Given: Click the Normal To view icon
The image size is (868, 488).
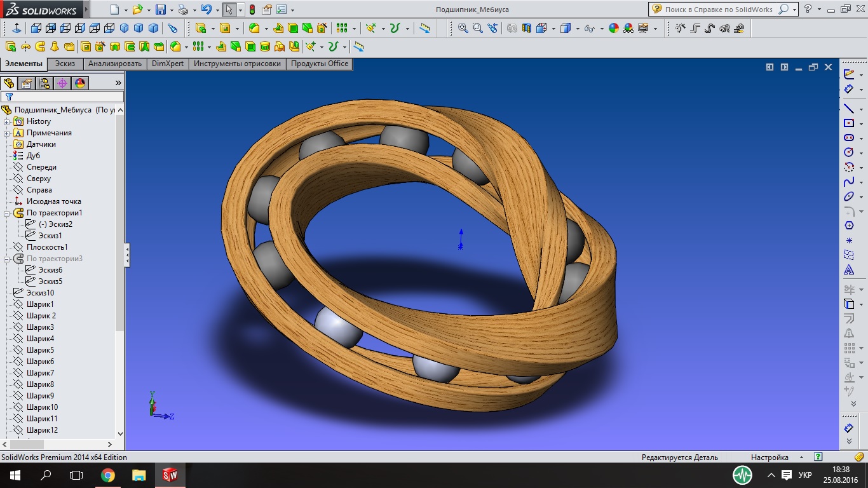Looking at the screenshot, I should pos(16,28).
